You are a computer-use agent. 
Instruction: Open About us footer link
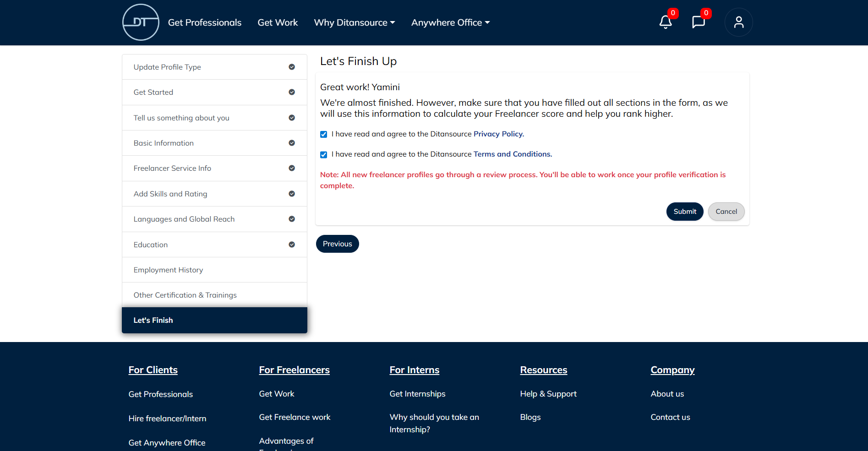click(667, 394)
